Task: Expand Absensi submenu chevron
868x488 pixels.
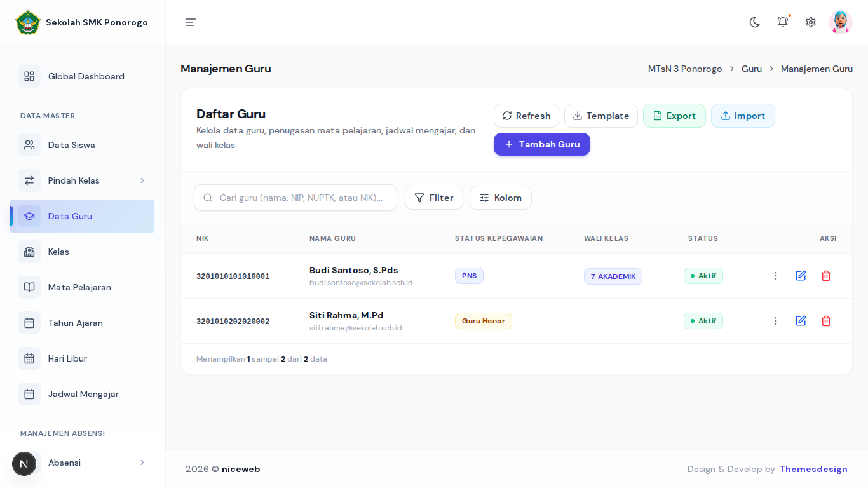Action: [x=142, y=463]
